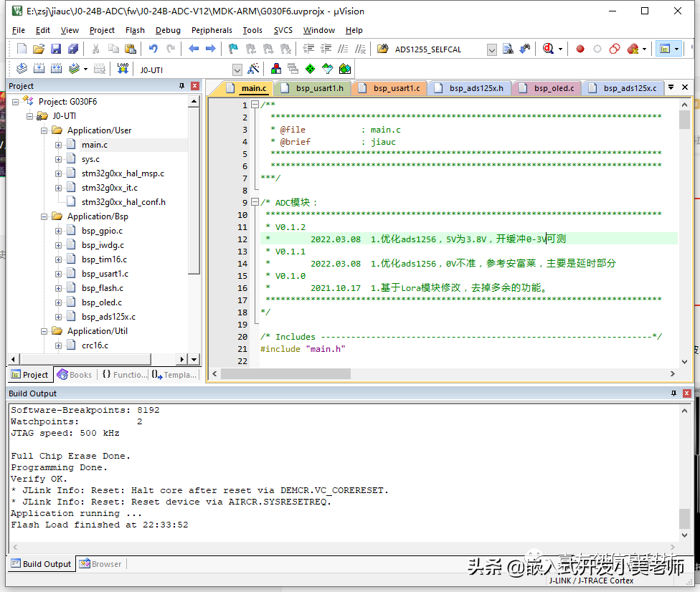Viewport: 700px width, 592px height.
Task: Click the Navigate Backward blue arrow
Action: pos(194,49)
